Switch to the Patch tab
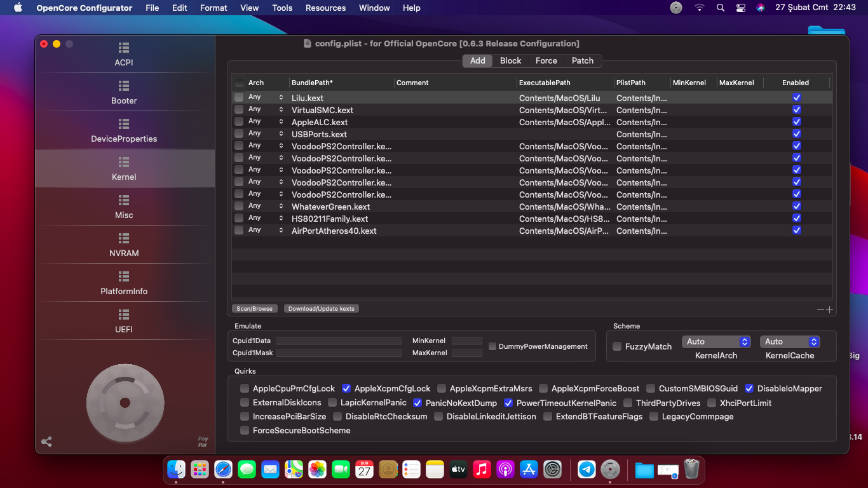This screenshot has width=868, height=488. coord(582,61)
